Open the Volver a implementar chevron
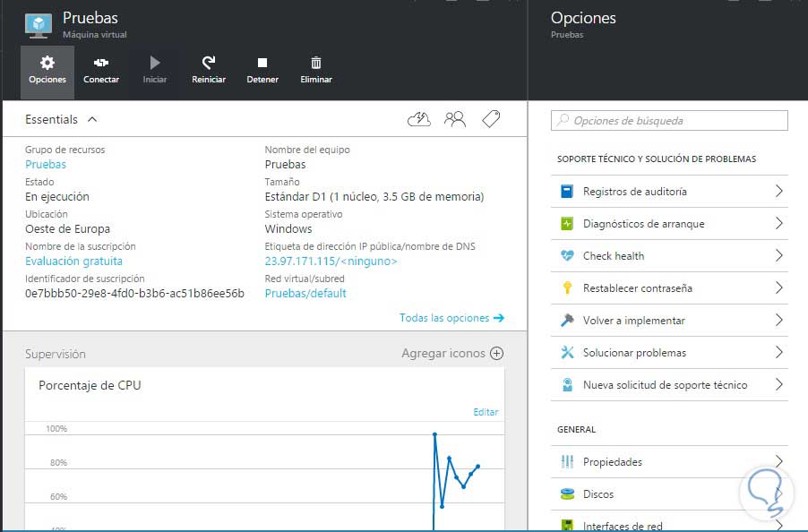 point(778,320)
